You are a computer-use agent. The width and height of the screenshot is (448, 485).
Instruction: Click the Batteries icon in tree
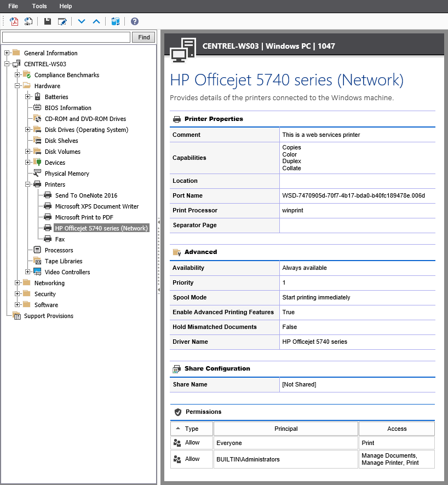tap(37, 96)
